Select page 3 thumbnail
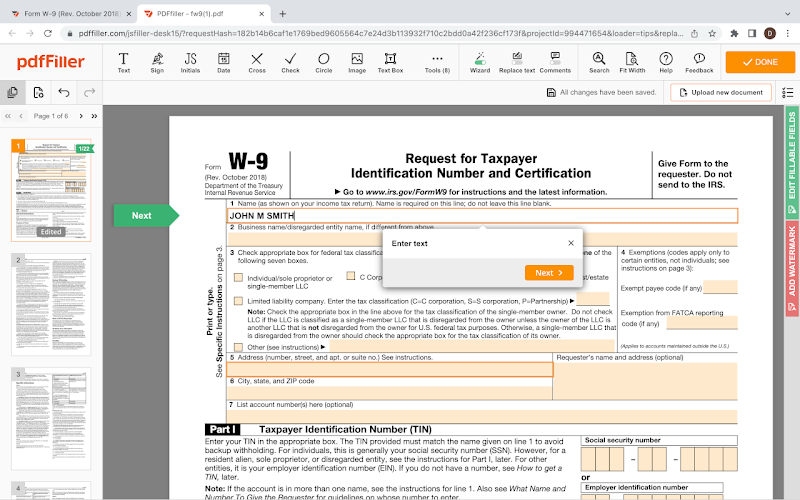This screenshot has width=800, height=500. pyautogui.click(x=51, y=418)
